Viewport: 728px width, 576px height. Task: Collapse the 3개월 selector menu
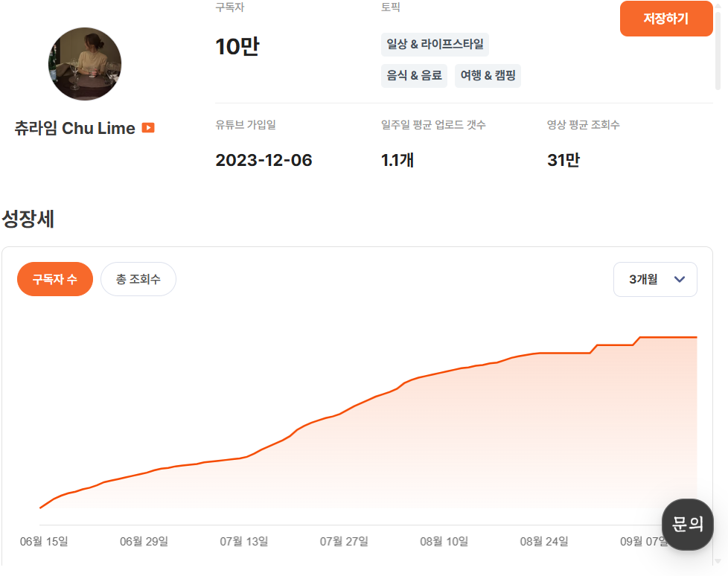pyautogui.click(x=654, y=279)
